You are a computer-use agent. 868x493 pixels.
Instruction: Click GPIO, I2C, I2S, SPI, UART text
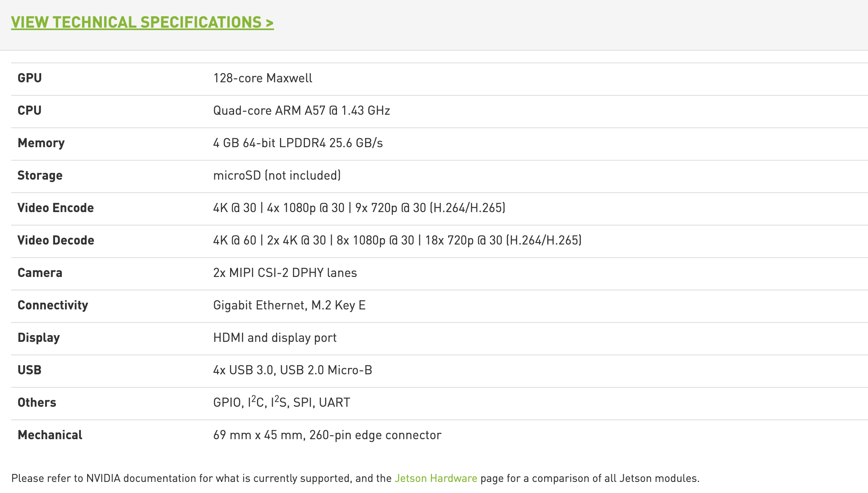(282, 402)
